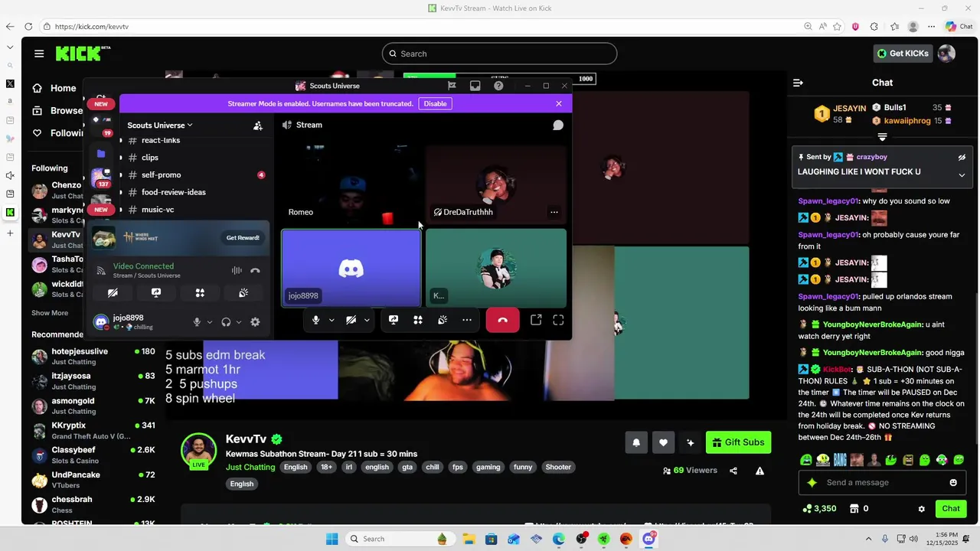The image size is (980, 551).
Task: Toggle mute in Discord user panel
Action: 197,322
